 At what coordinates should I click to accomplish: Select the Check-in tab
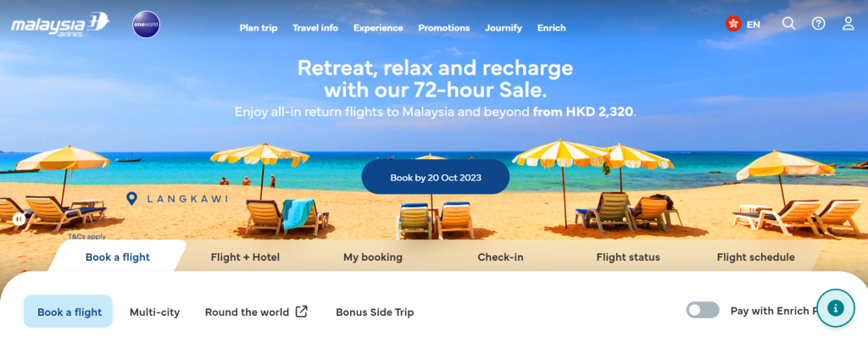tap(500, 256)
